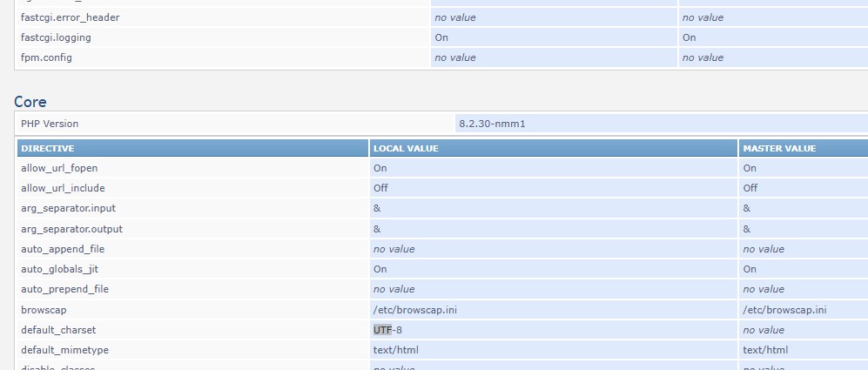868x370 pixels.
Task: Click the fastcgi.error_header directive name
Action: point(70,17)
